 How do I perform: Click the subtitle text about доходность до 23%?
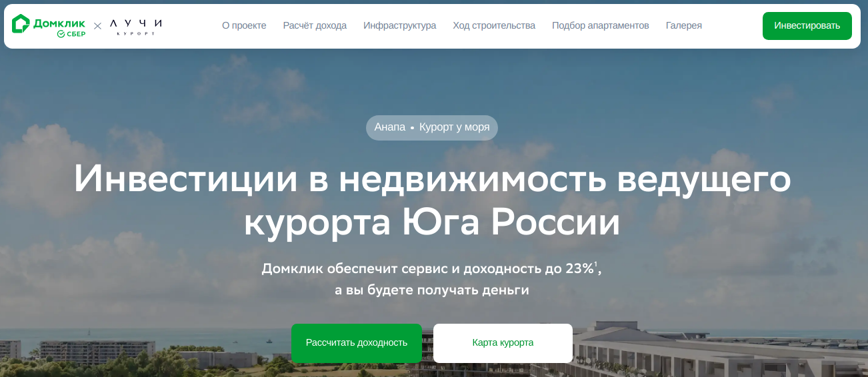[x=432, y=268]
